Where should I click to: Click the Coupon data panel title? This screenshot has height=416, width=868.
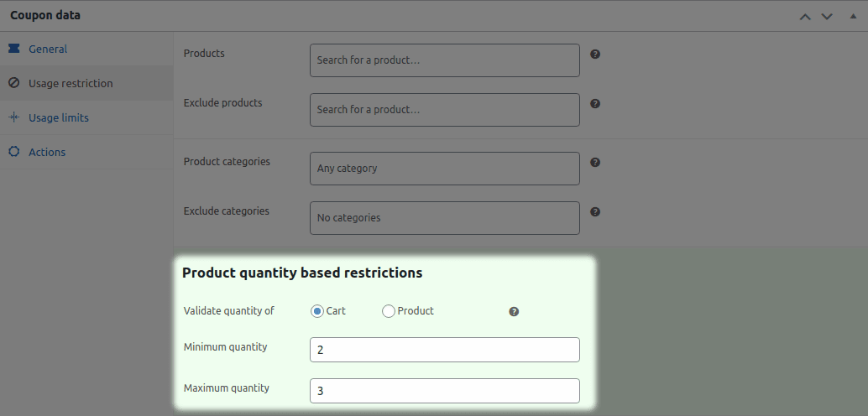click(44, 15)
